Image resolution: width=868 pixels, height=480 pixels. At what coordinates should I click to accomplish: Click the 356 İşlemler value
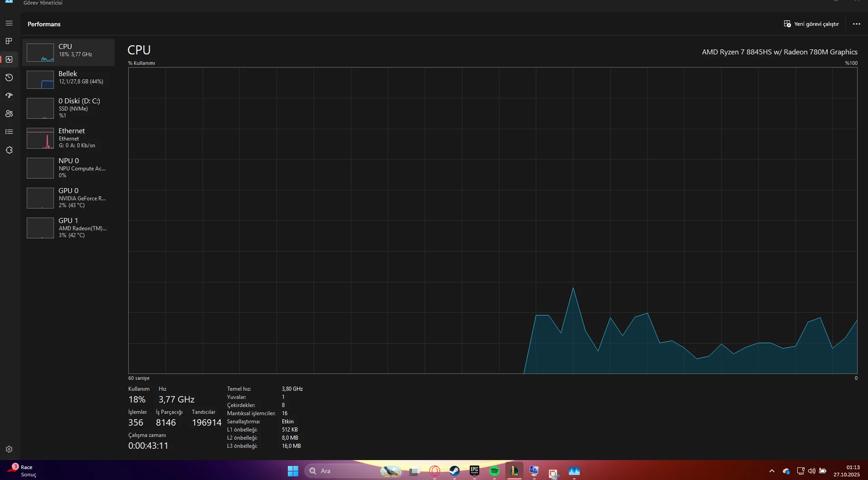pyautogui.click(x=136, y=422)
